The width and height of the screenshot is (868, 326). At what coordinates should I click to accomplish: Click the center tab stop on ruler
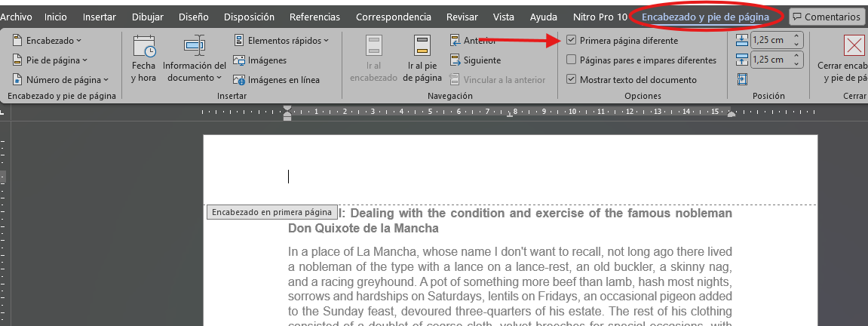[510, 115]
